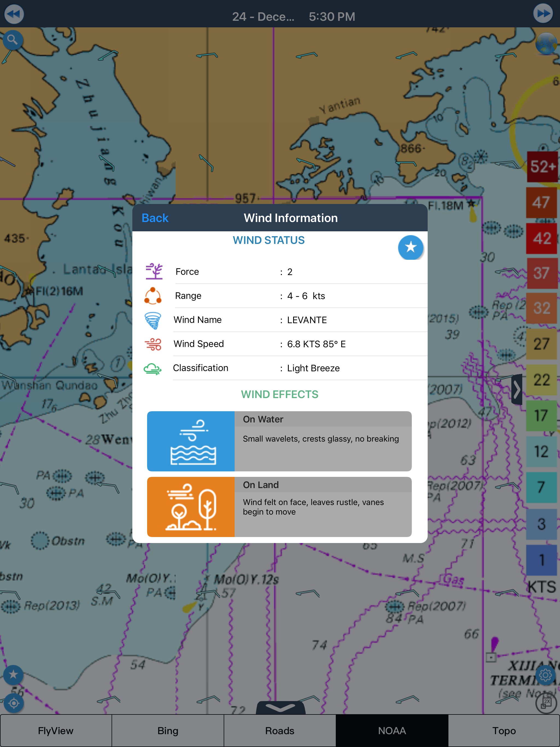
Task: Tap the Yantian label on map
Action: coord(340,105)
